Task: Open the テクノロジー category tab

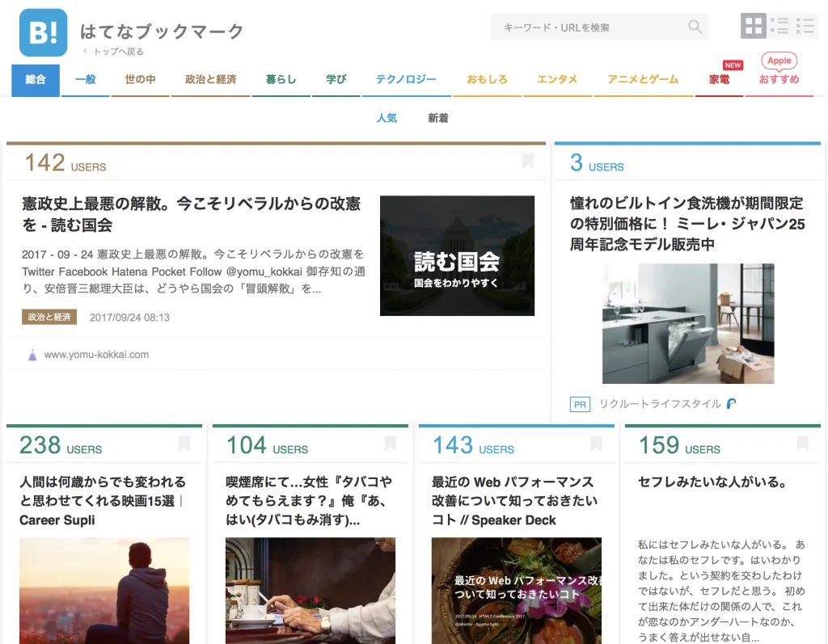Action: (x=406, y=80)
